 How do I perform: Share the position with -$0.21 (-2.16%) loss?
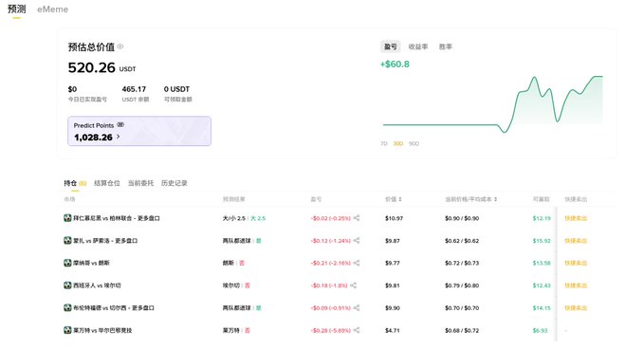[357, 263]
